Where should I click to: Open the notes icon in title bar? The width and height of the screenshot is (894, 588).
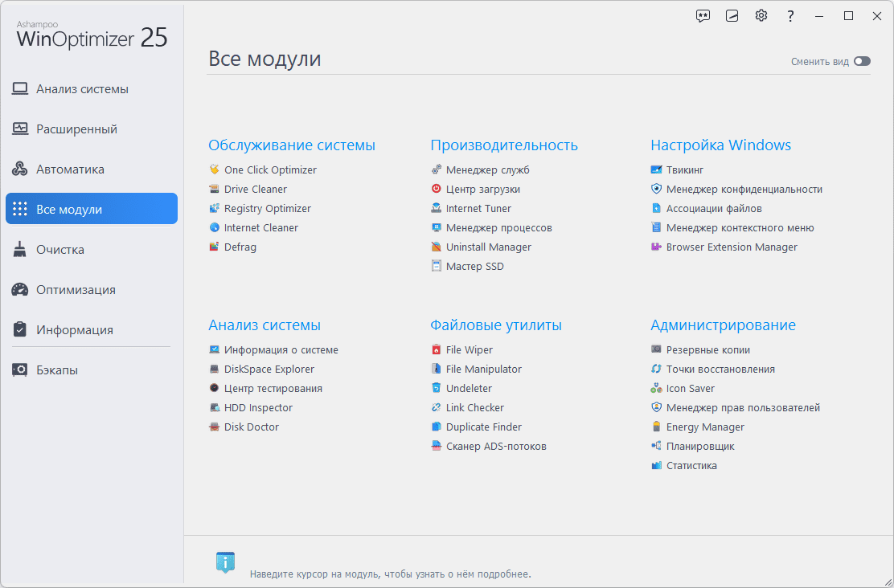[732, 16]
